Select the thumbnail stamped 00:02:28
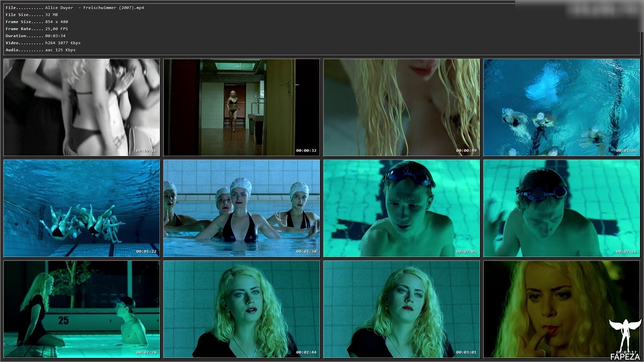This screenshot has width=644, height=362. [x=82, y=309]
